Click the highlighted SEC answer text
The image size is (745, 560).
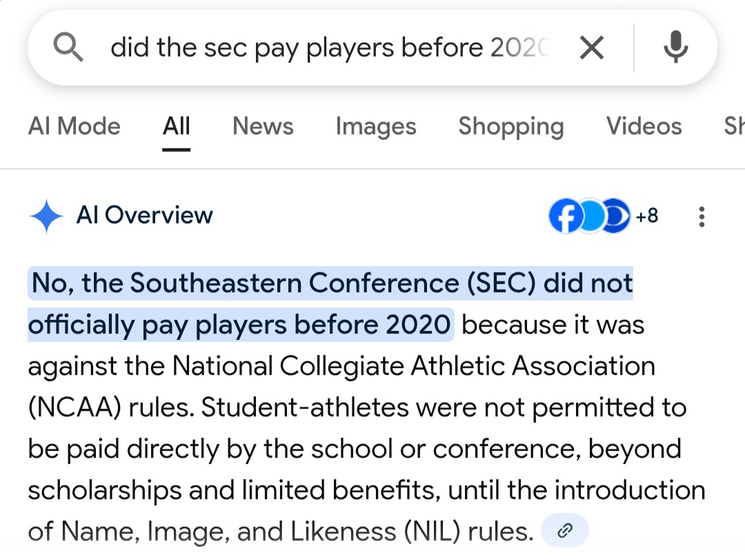click(x=331, y=283)
